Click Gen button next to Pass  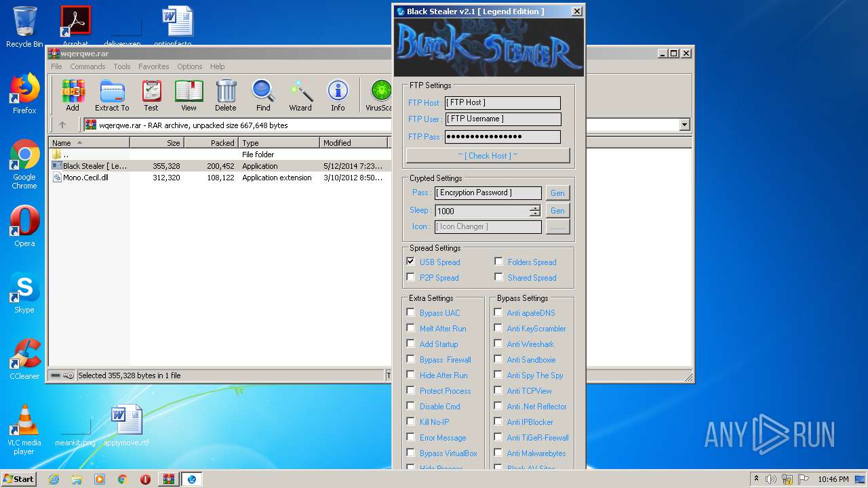pyautogui.click(x=557, y=193)
